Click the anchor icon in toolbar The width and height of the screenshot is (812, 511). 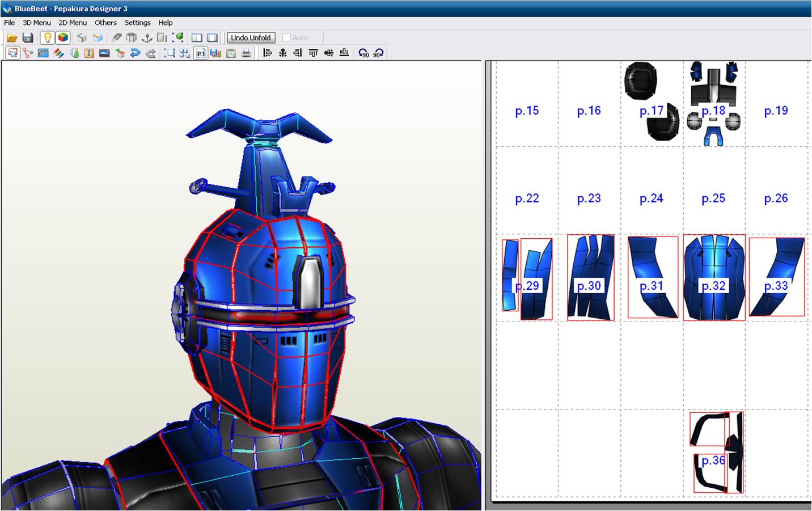tap(147, 38)
